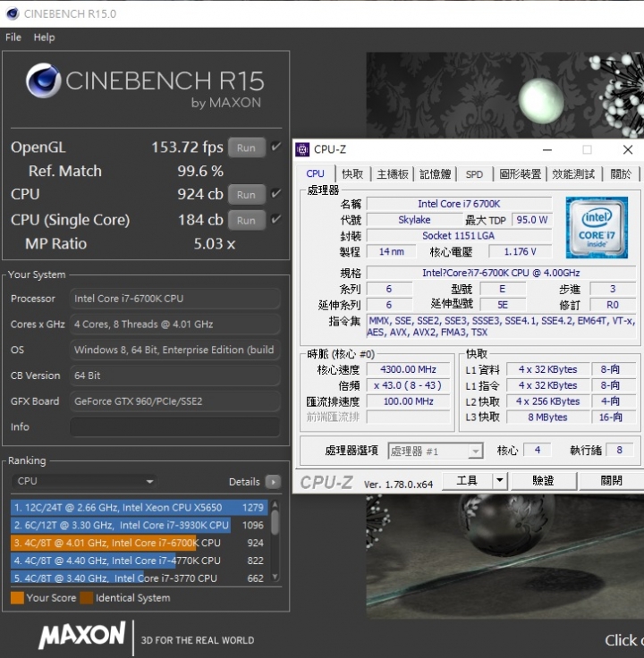Click the Cores x GHz field

point(174,325)
